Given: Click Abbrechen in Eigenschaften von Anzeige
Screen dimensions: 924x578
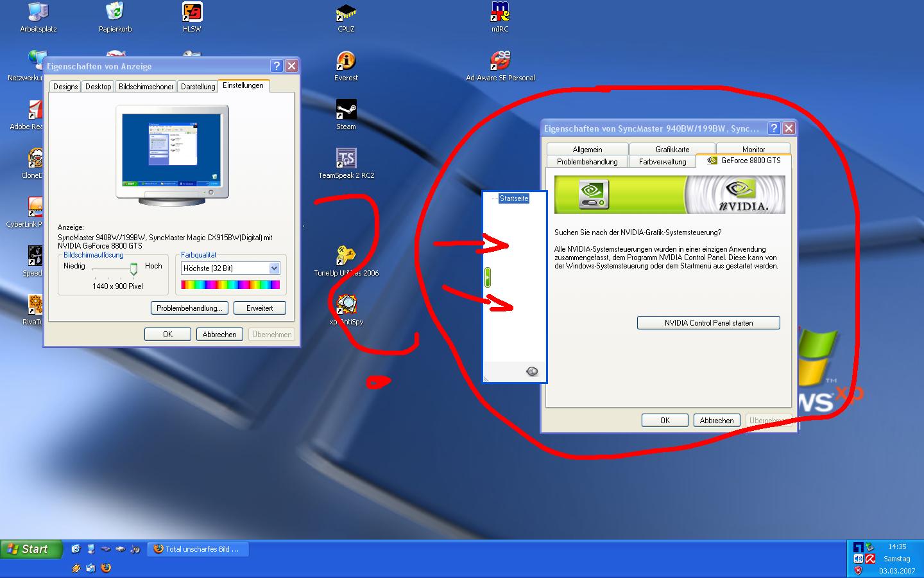Looking at the screenshot, I should coord(219,335).
